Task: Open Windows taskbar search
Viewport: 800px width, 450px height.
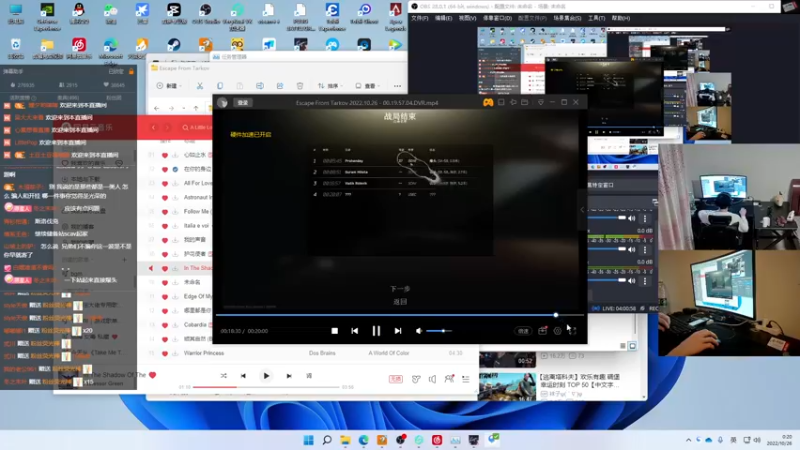Action: click(327, 440)
